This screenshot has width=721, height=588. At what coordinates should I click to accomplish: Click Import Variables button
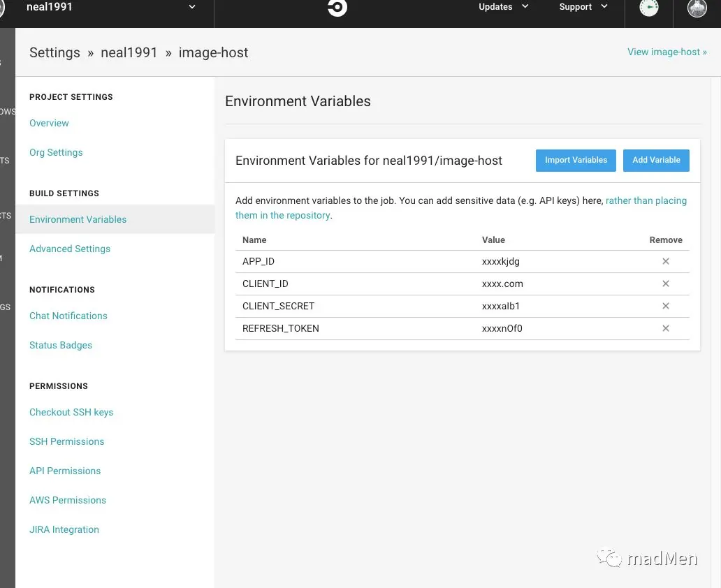576,161
